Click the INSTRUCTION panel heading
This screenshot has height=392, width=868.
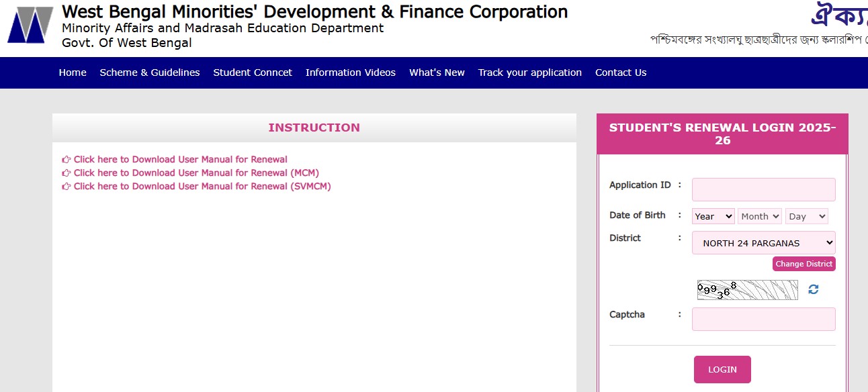coord(314,128)
